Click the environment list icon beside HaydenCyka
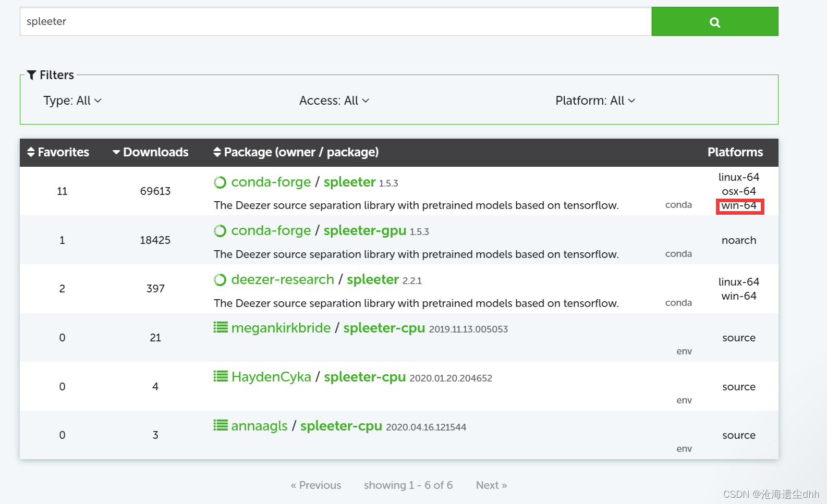The width and height of the screenshot is (827, 504). 221,376
